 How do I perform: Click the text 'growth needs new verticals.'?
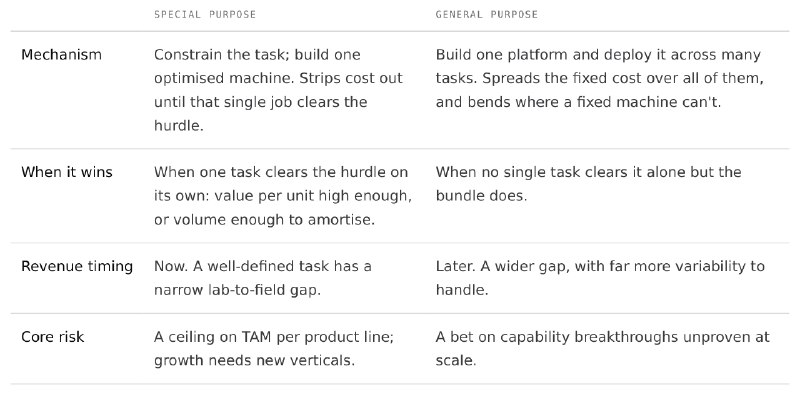point(254,361)
